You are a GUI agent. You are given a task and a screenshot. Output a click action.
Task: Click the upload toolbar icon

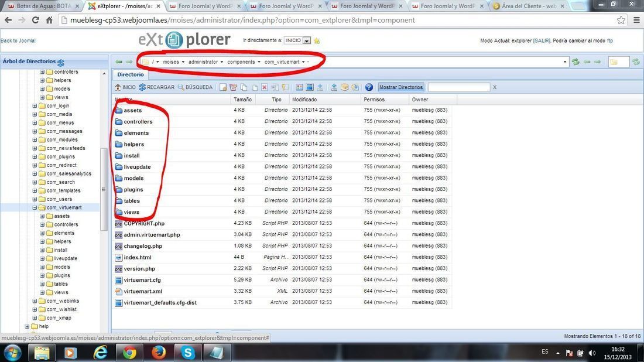coord(334,87)
